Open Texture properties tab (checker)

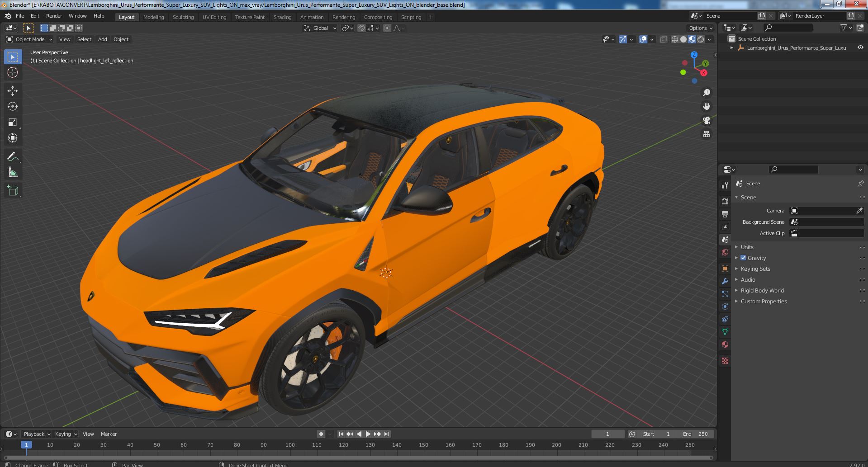click(725, 361)
